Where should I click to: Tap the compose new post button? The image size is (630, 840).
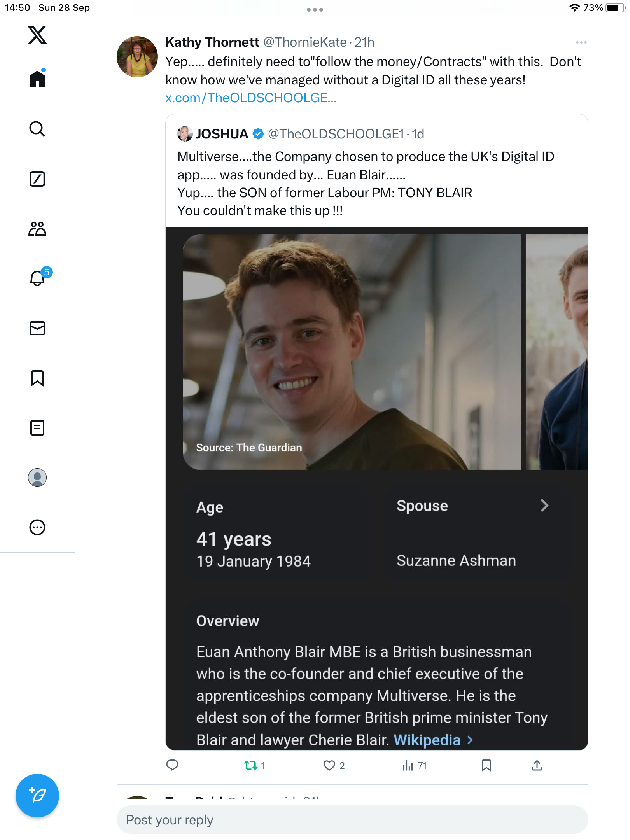(x=37, y=796)
